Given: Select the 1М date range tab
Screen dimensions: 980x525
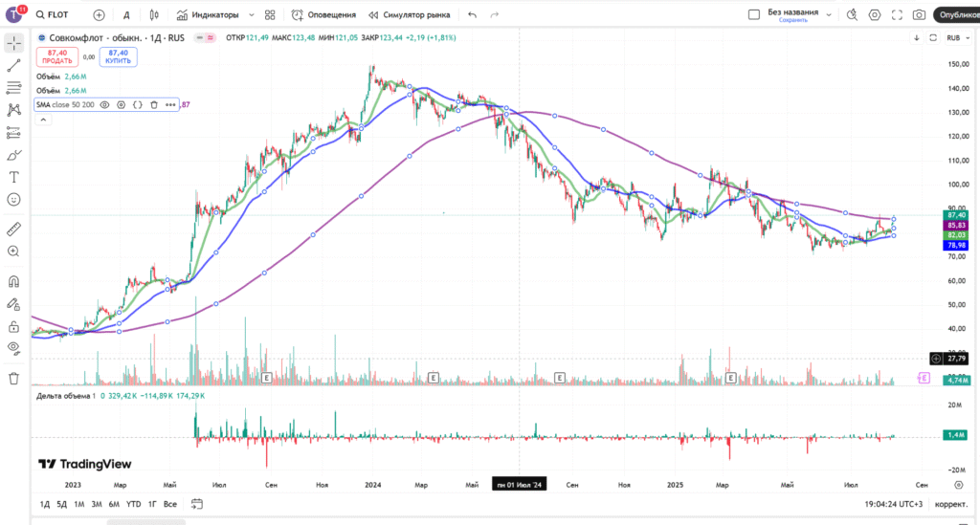Looking at the screenshot, I should click(x=79, y=504).
